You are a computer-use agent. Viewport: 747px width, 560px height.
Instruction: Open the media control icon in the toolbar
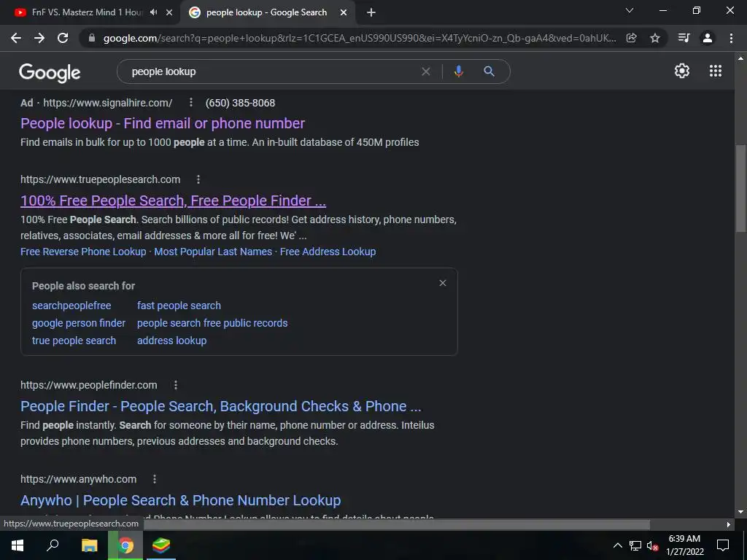(x=684, y=38)
